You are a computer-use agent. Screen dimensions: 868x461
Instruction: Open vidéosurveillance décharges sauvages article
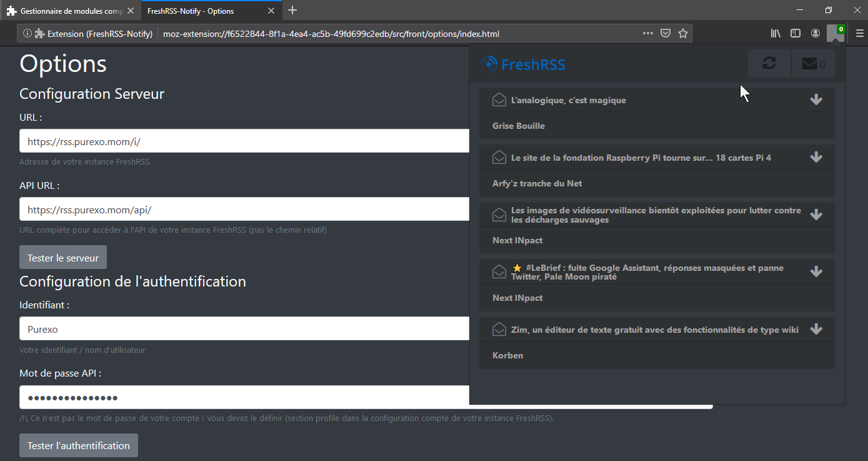pyautogui.click(x=656, y=215)
